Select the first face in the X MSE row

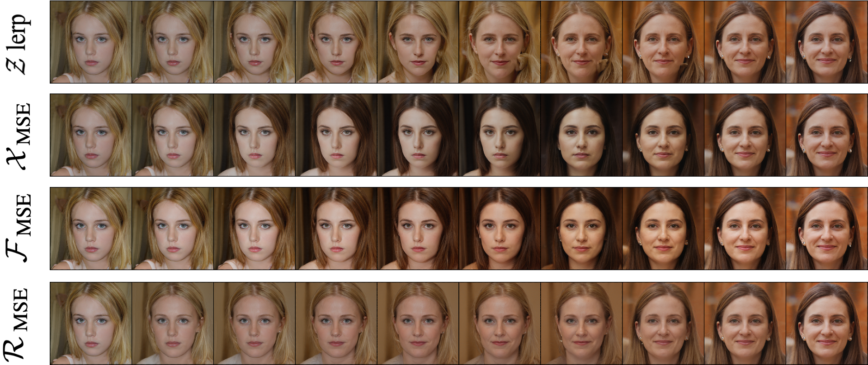coord(91,135)
